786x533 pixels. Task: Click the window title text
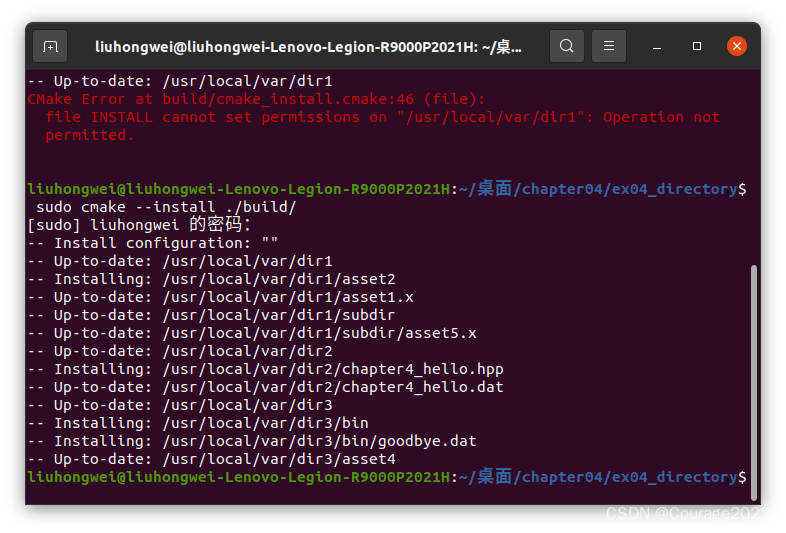[x=308, y=47]
